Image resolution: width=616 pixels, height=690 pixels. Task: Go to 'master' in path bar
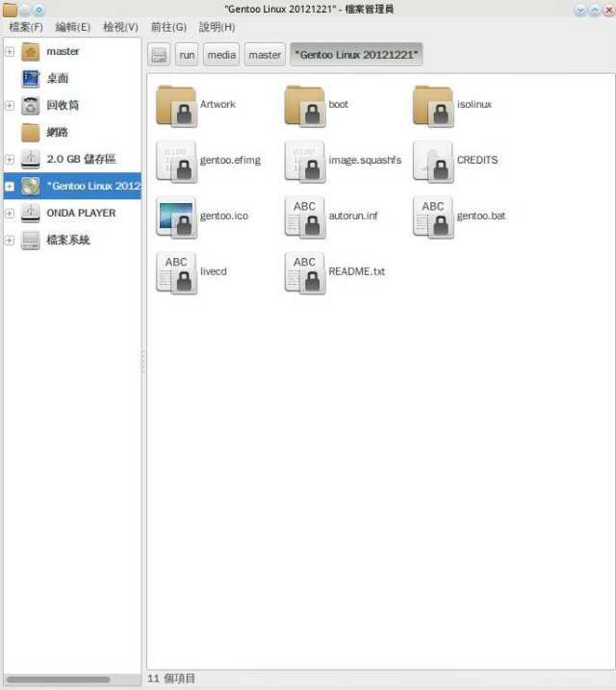pos(265,55)
